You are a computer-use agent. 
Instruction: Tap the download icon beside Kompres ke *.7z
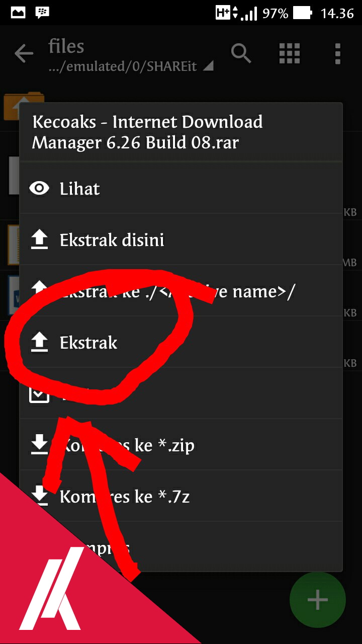pyautogui.click(x=39, y=497)
